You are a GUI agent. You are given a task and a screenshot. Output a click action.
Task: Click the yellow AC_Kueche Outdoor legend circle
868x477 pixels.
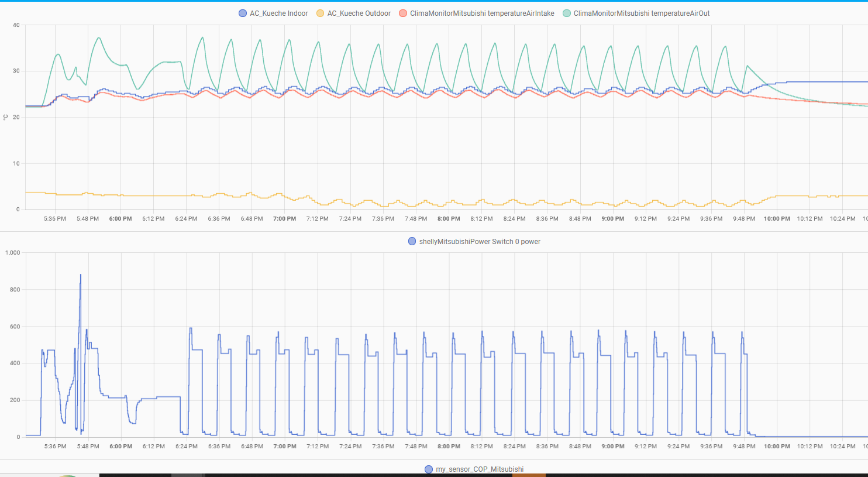(x=320, y=13)
